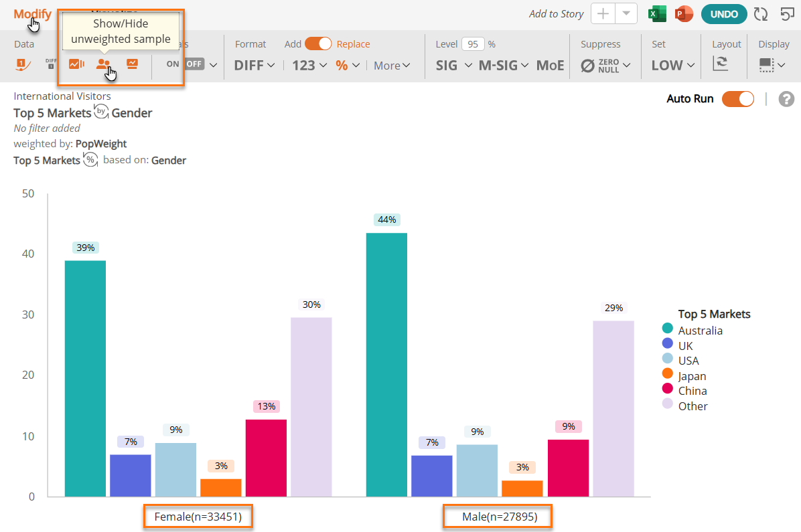Open help via the question mark icon
This screenshot has width=801, height=532.
786,99
